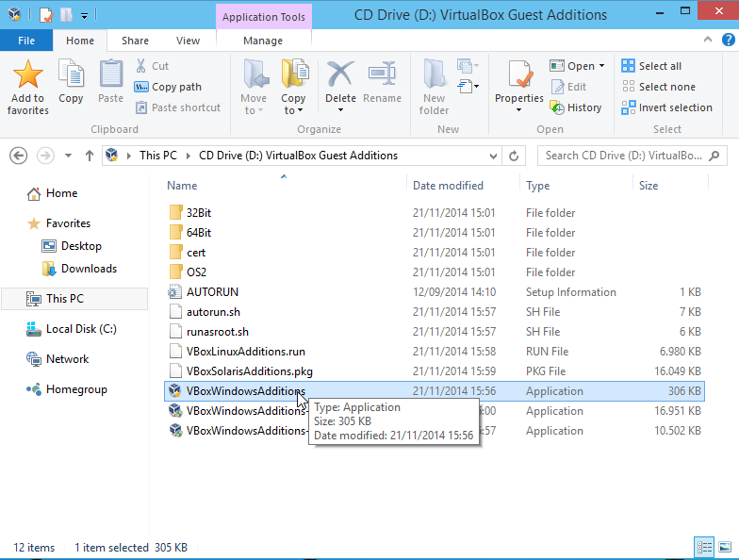The height and width of the screenshot is (560, 739).
Task: Click the Copy icon in Clipboard group
Action: point(71,74)
